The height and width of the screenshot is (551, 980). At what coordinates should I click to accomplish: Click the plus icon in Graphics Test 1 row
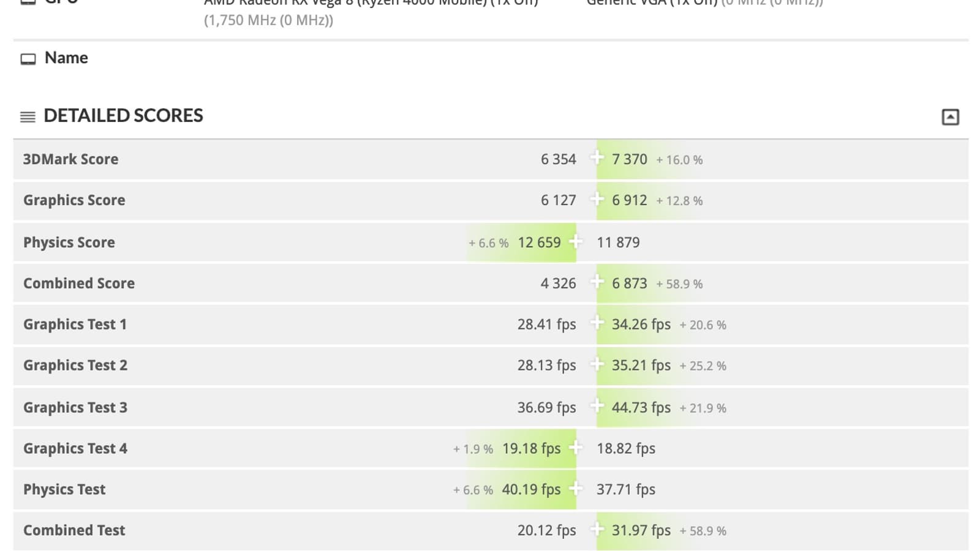click(x=597, y=323)
